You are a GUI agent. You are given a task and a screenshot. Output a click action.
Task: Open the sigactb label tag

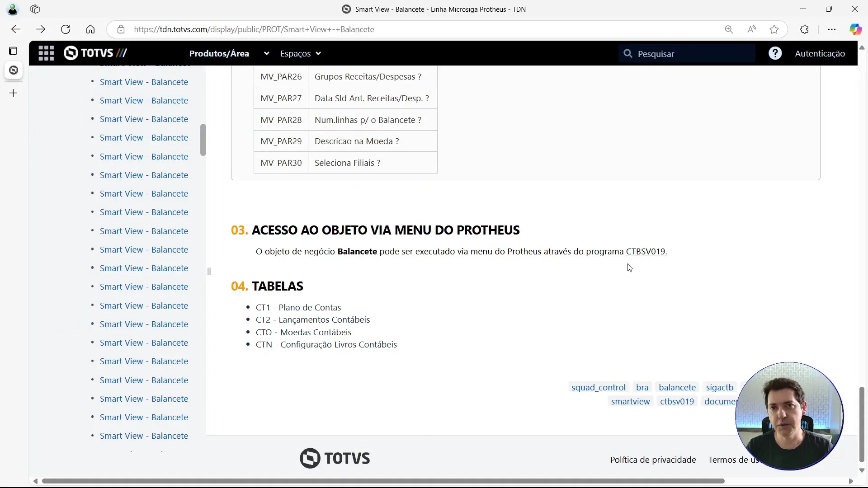pyautogui.click(x=720, y=387)
